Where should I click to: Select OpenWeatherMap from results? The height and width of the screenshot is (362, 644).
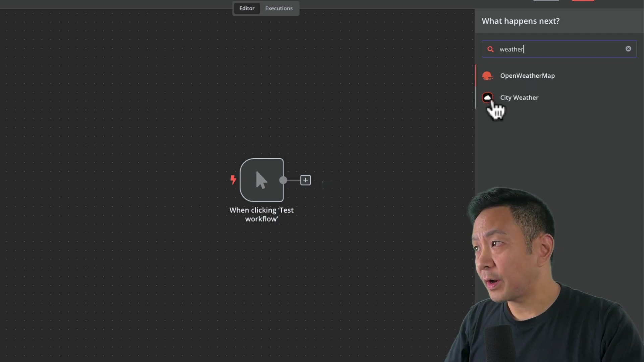(559, 76)
